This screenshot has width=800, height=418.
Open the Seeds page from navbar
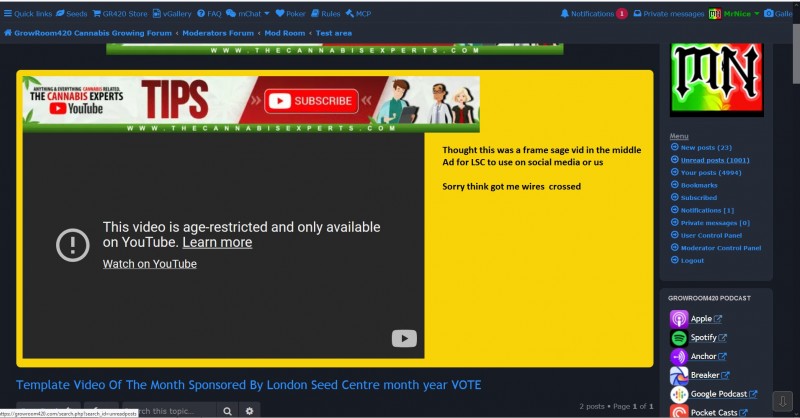pos(71,14)
